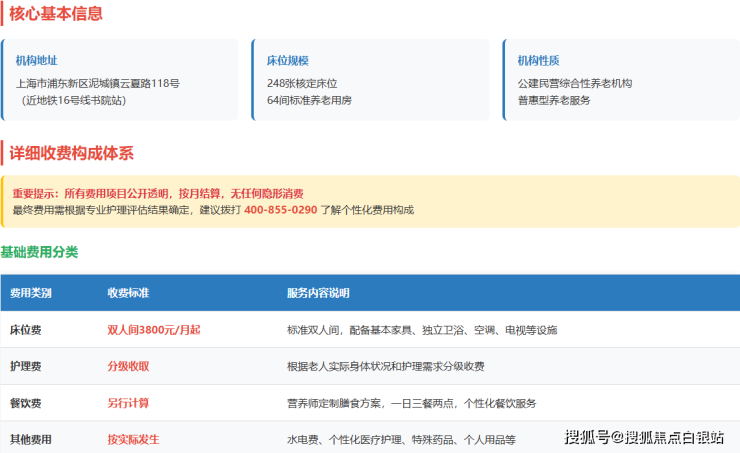This screenshot has width=740, height=453.
Task: Select the 基础费用分类 green heading
Action: point(39,252)
